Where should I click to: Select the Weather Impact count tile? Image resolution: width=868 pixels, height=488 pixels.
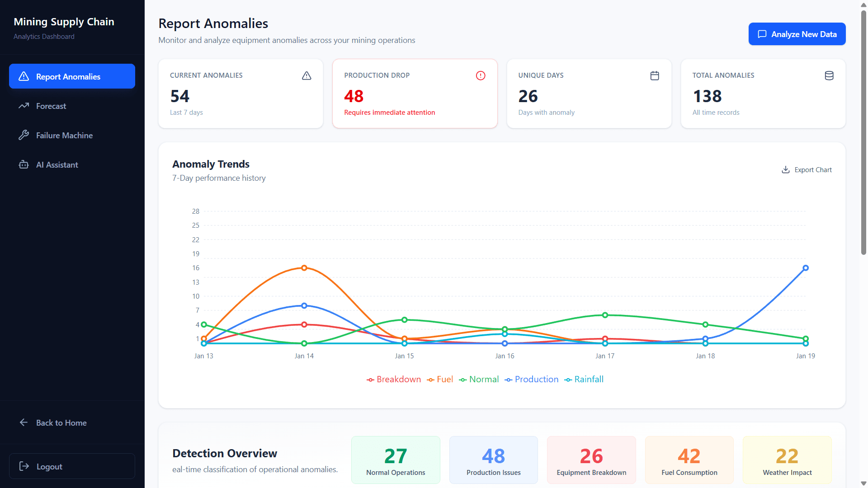787,460
